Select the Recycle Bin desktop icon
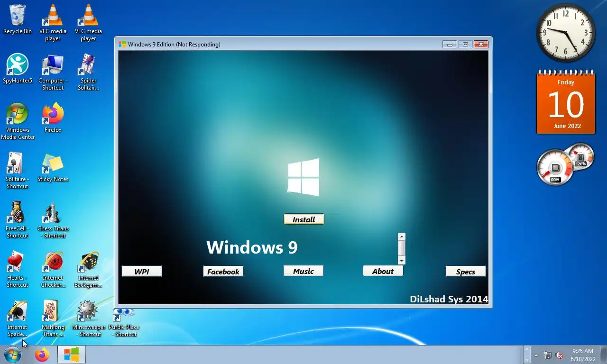The width and height of the screenshot is (607, 364). coord(18,20)
